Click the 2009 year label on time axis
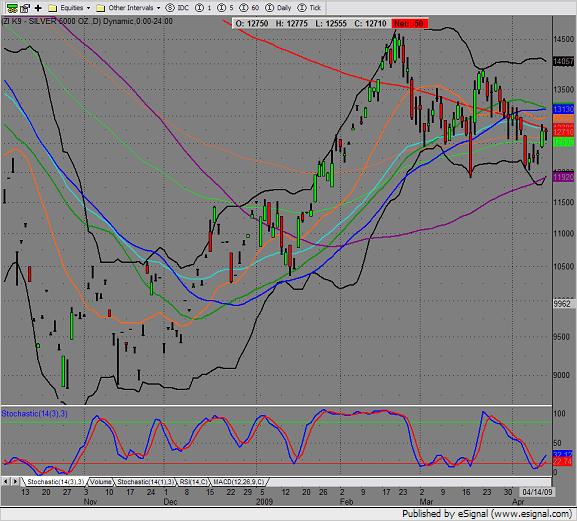 265,502
